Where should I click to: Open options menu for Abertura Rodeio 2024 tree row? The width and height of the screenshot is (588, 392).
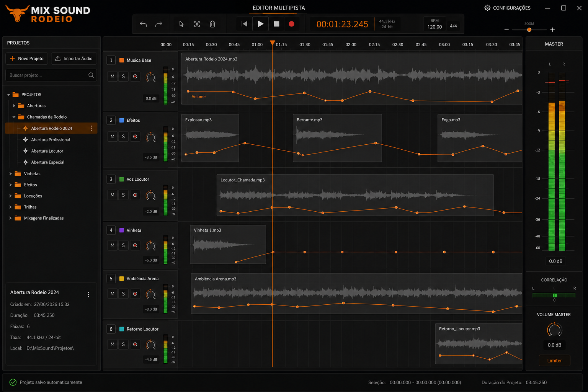click(91, 128)
